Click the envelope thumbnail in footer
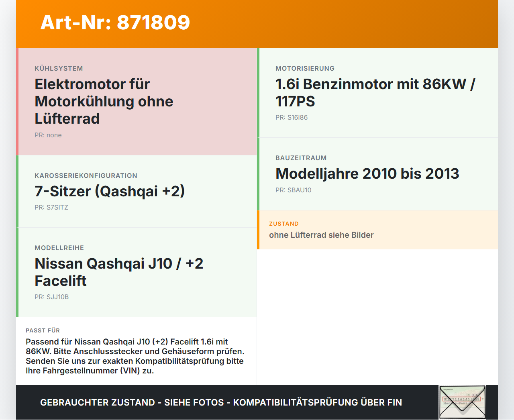The width and height of the screenshot is (514, 420). pos(462,402)
